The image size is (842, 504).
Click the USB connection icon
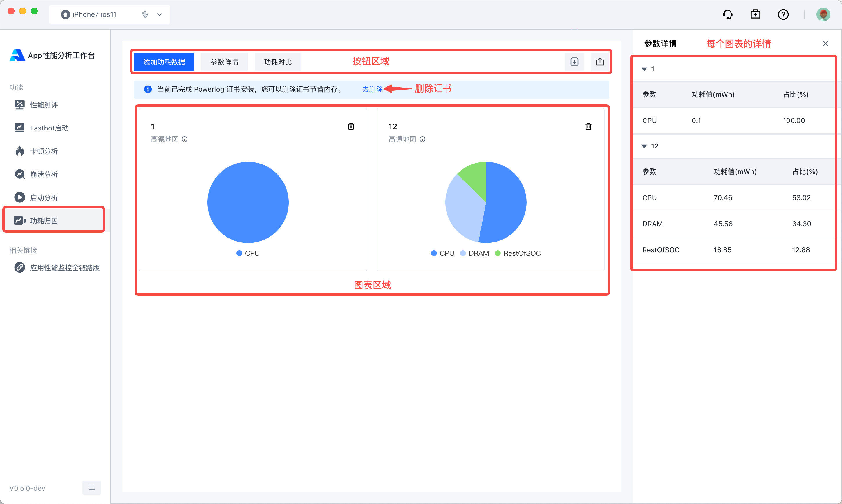145,14
